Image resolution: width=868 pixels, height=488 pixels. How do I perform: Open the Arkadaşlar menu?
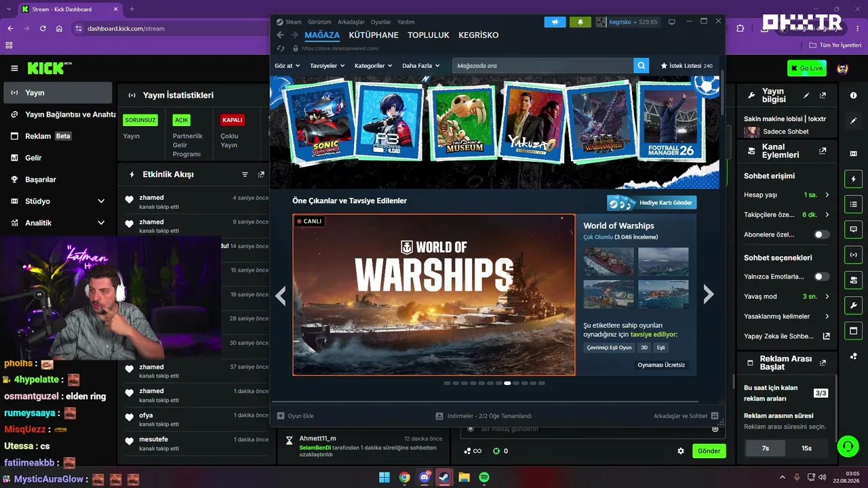[351, 22]
